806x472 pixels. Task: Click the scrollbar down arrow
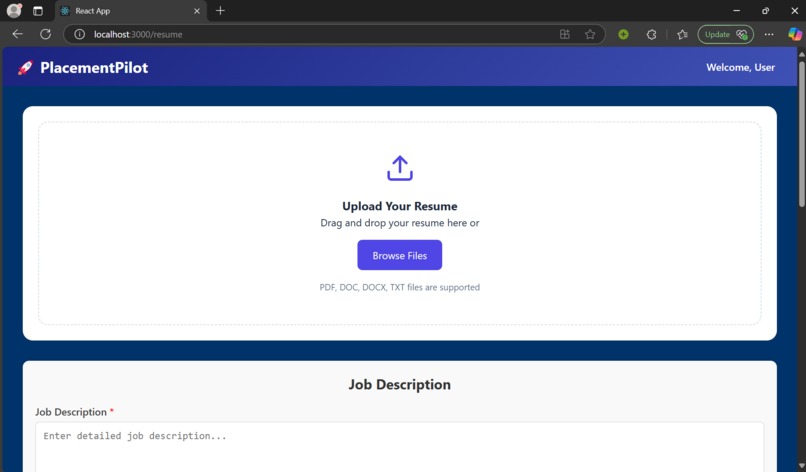pyautogui.click(x=801, y=466)
